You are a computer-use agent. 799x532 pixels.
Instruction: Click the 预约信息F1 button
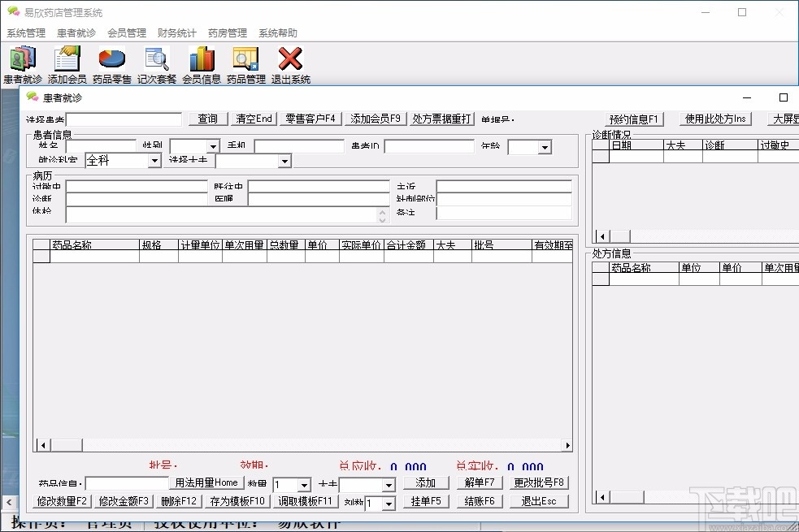pos(634,118)
